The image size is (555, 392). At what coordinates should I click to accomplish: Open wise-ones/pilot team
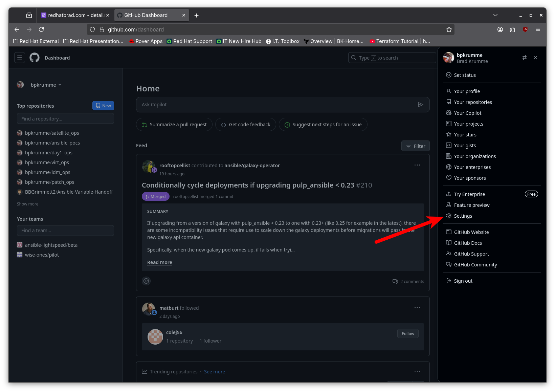[42, 255]
